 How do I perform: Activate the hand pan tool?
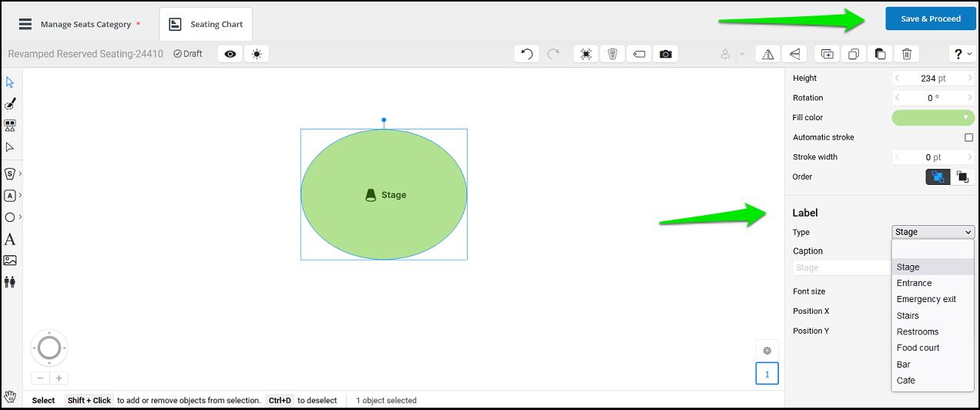(x=10, y=398)
